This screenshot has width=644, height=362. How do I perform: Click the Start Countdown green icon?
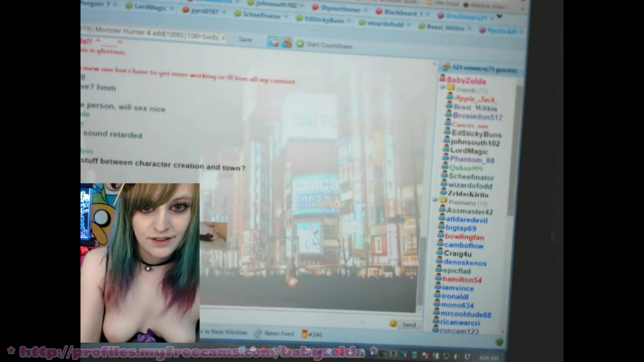(x=300, y=44)
